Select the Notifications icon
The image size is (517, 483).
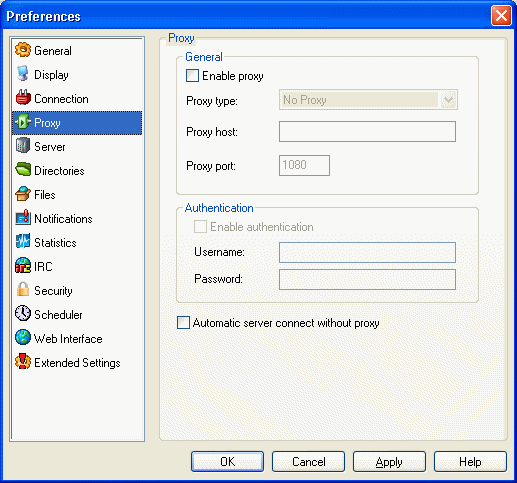(23, 218)
